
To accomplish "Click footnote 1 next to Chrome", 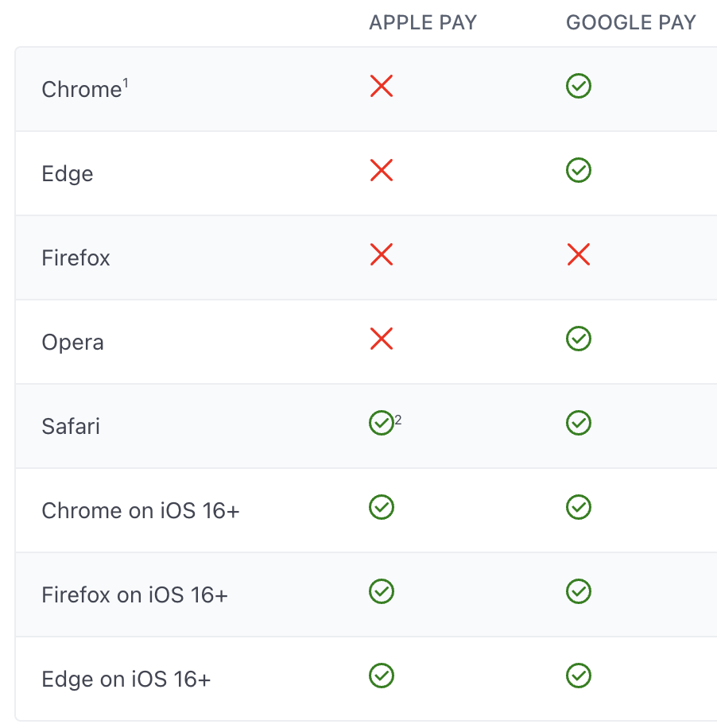I will tap(126, 83).
